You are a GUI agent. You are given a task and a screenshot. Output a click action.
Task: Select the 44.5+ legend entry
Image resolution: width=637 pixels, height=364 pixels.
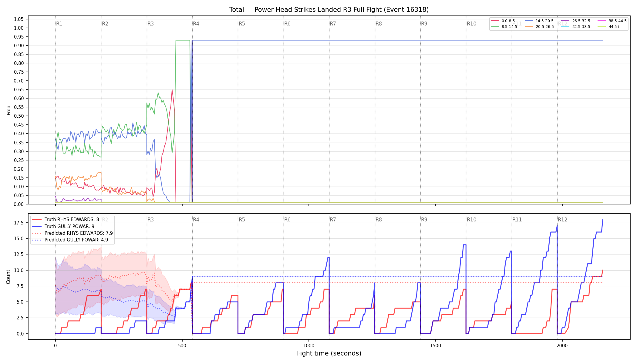pyautogui.click(x=609, y=27)
